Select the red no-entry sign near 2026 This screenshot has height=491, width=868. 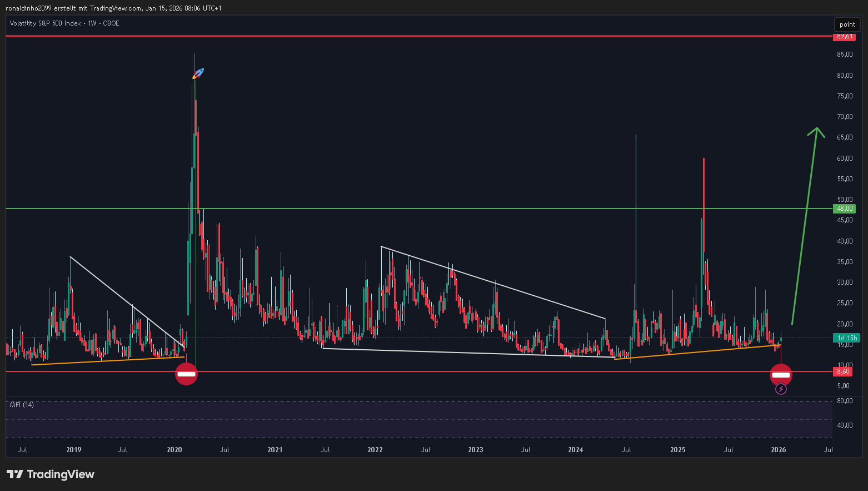coord(781,375)
